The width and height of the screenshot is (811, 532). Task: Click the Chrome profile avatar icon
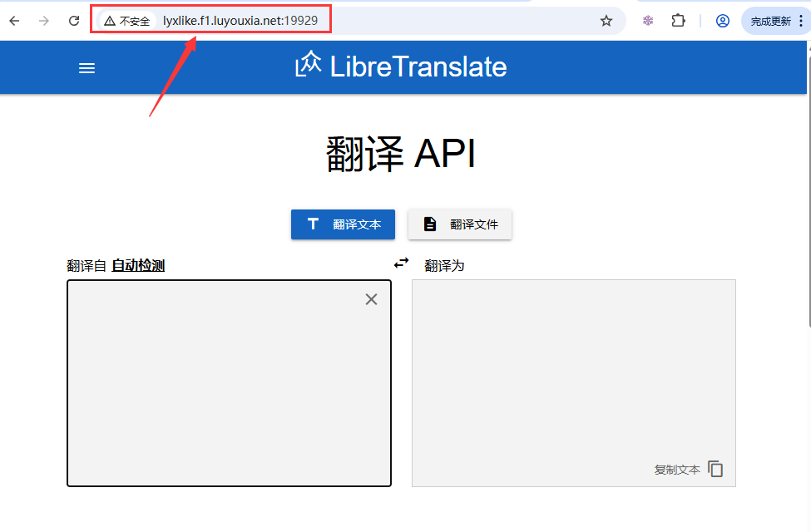(722, 20)
